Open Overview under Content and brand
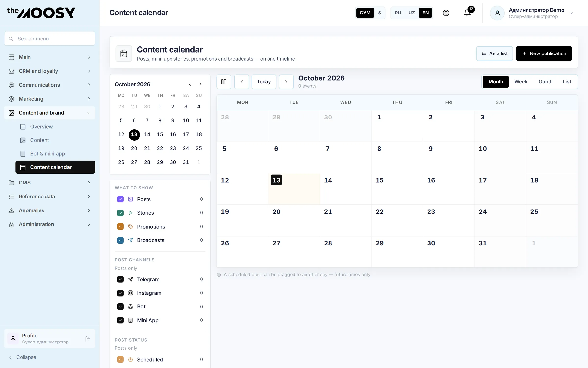Screen dimensions: 588x368 [x=55, y=127]
